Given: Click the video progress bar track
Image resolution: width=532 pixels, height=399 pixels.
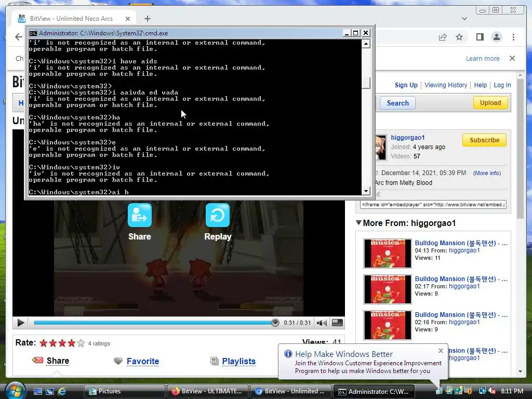Looking at the screenshot, I should (x=154, y=323).
